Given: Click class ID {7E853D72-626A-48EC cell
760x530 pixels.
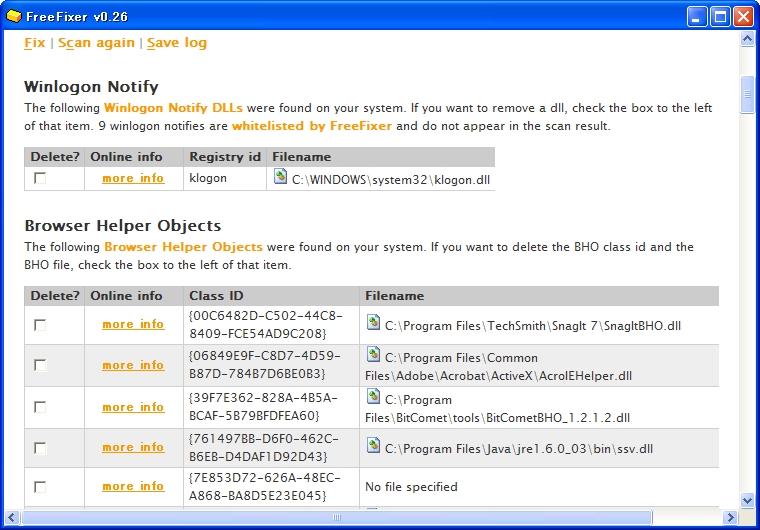Looking at the screenshot, I should (271, 487).
